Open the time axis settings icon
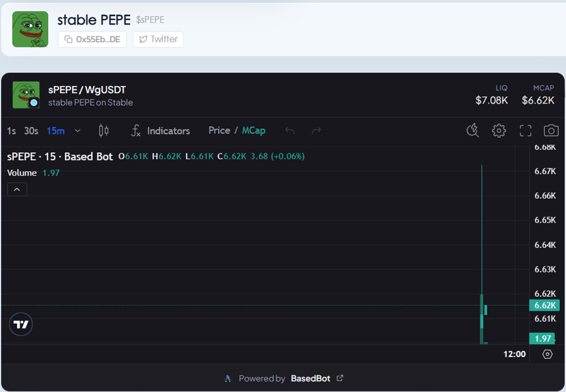 [x=547, y=354]
